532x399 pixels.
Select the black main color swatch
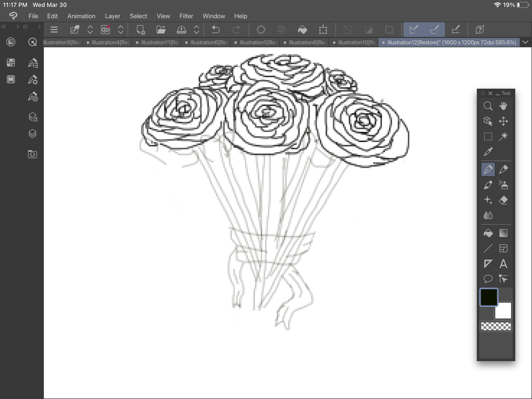(489, 297)
